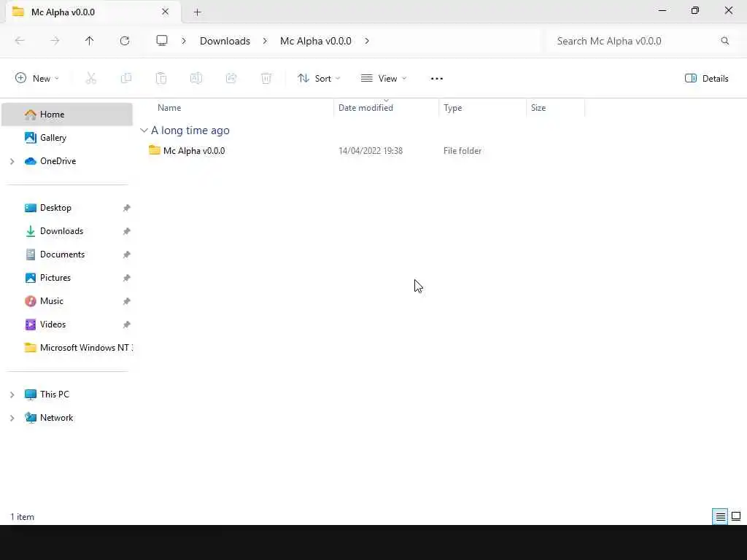Screen dimensions: 747x560
Task: Expand the Network tree node
Action: [12, 418]
